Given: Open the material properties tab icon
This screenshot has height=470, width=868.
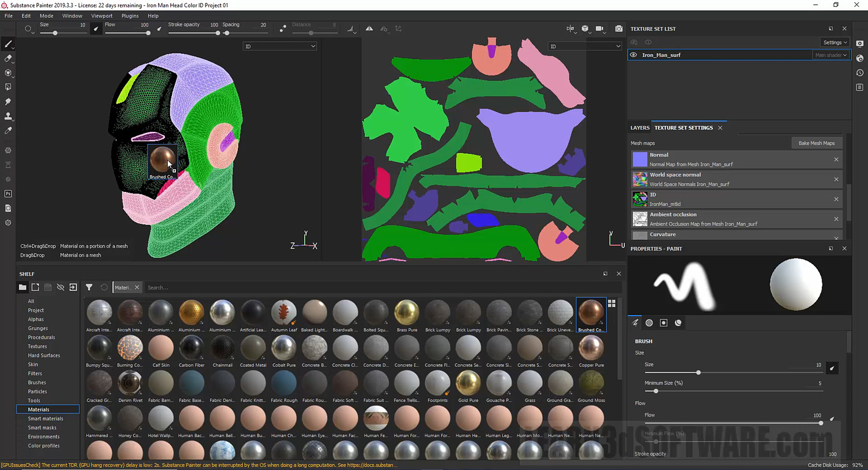Looking at the screenshot, I should coord(678,323).
